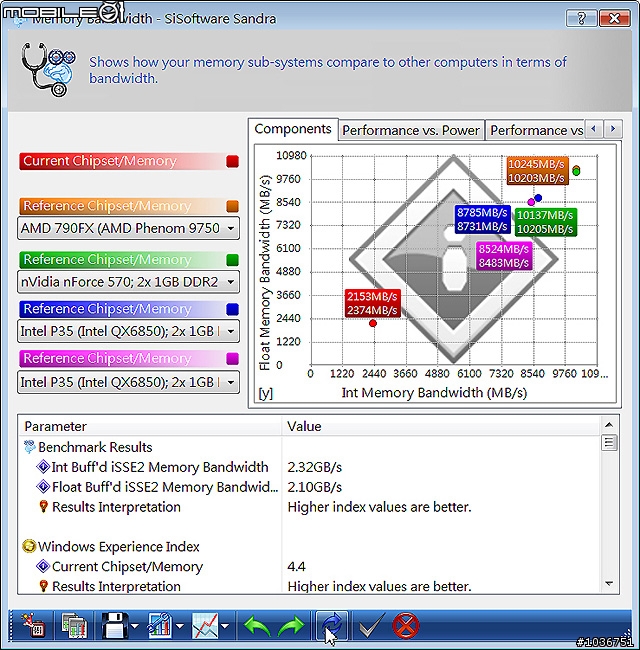Open the partially shown Performance vs tab
The height and width of the screenshot is (650, 640).
[x=535, y=131]
